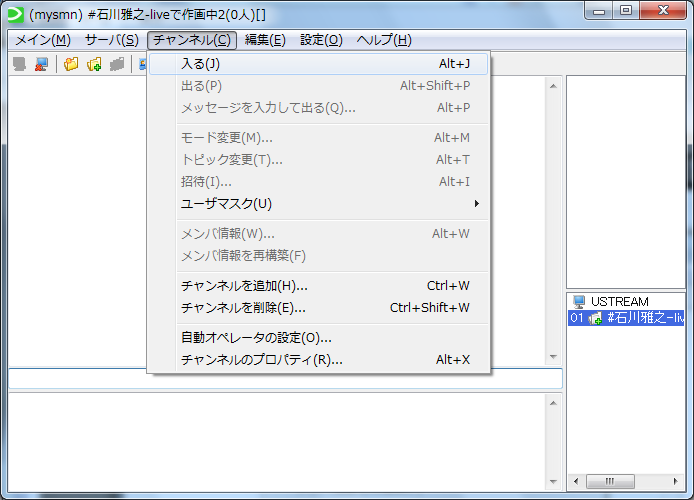Click the channel tree horizontal scrollbar right arrow
Viewport: 694px width, 500px height.
[677, 481]
